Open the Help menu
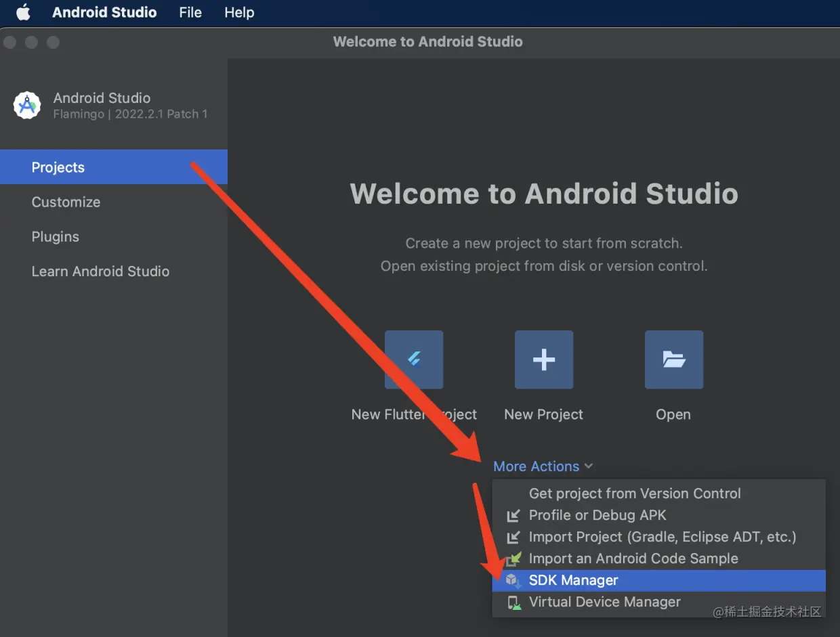This screenshot has height=637, width=840. tap(239, 12)
